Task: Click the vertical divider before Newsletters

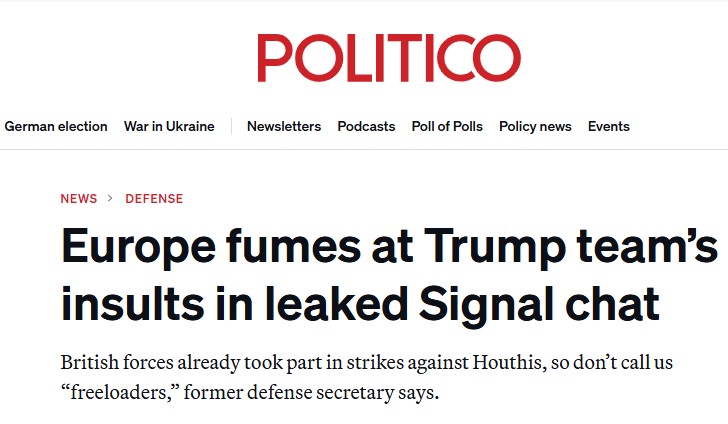Action: (x=231, y=127)
